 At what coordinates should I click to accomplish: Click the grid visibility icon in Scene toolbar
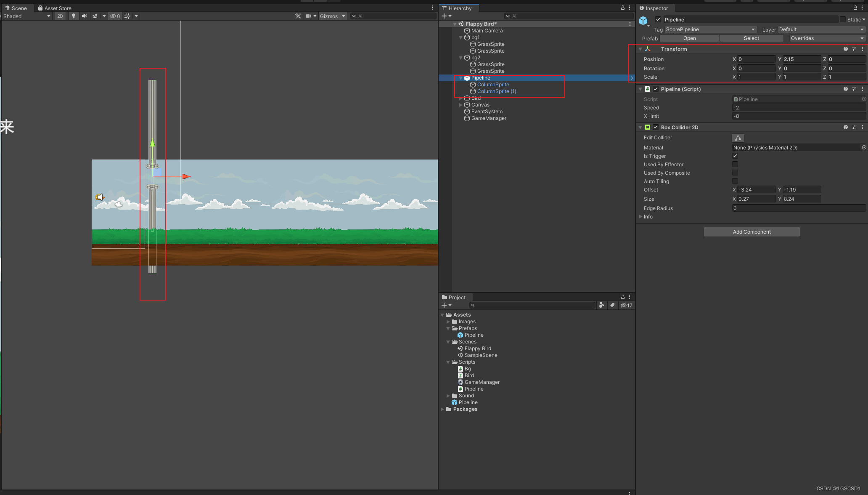click(127, 16)
